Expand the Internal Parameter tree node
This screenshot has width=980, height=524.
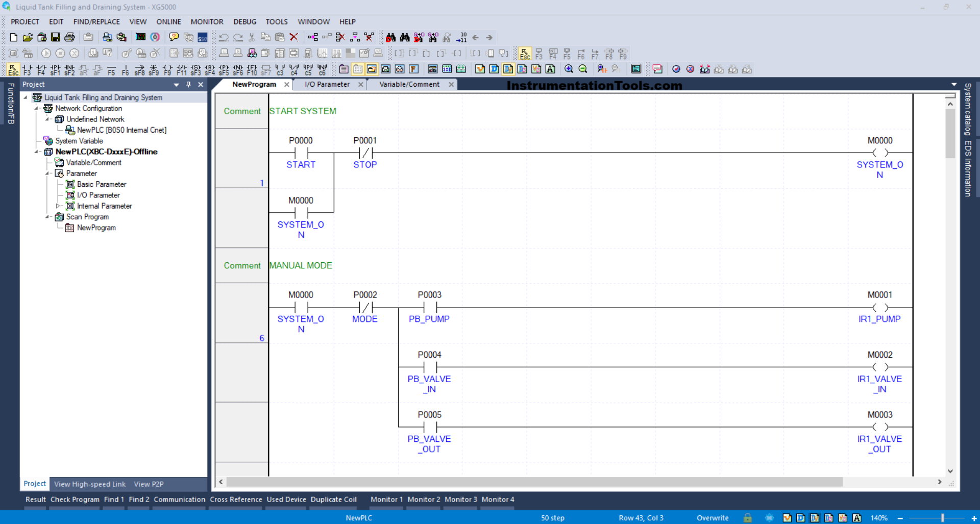[58, 206]
